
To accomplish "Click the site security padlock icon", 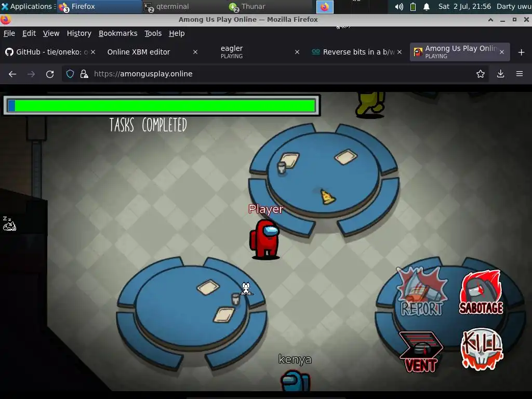I will pos(84,74).
